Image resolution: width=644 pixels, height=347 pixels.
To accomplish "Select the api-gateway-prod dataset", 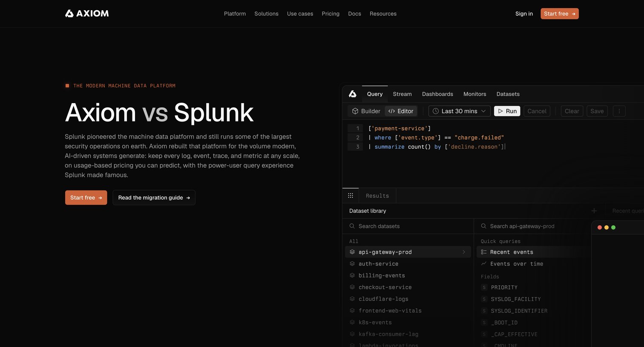I will [408, 252].
